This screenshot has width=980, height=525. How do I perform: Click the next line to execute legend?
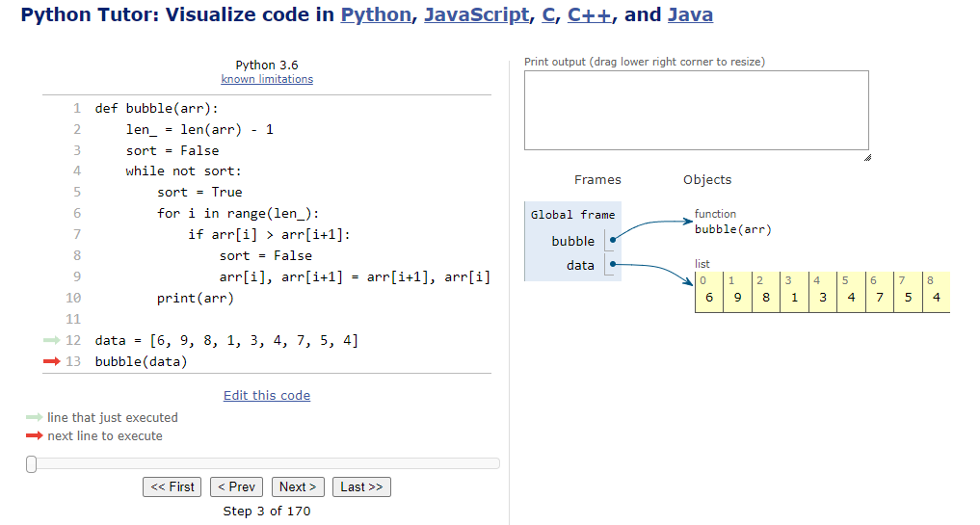(x=105, y=436)
